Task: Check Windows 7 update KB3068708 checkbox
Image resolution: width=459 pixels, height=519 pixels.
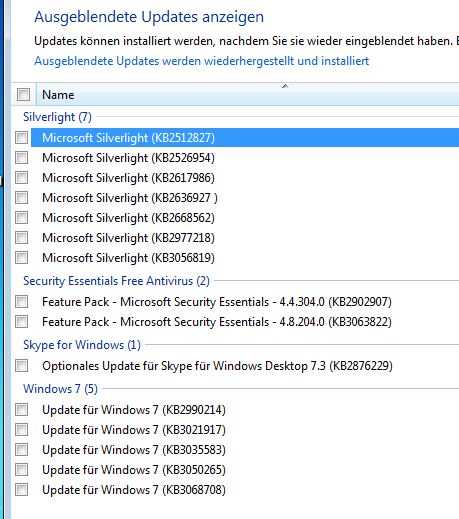Action: coord(21,490)
